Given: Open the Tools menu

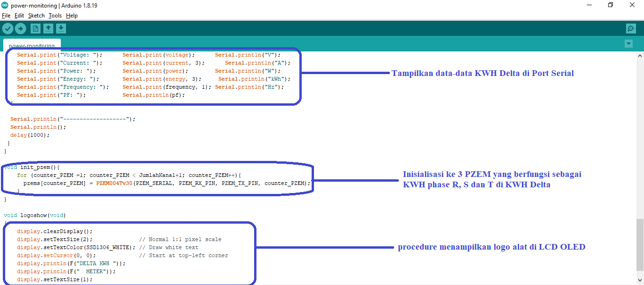Looking at the screenshot, I should (x=55, y=16).
